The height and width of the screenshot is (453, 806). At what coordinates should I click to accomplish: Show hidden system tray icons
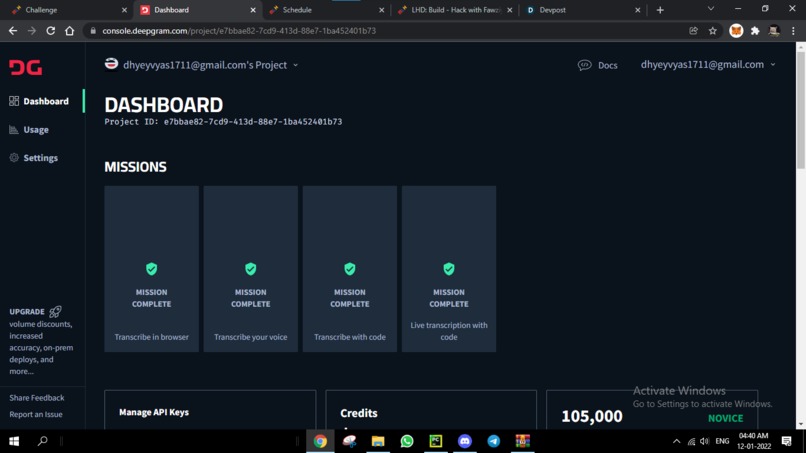tap(676, 441)
